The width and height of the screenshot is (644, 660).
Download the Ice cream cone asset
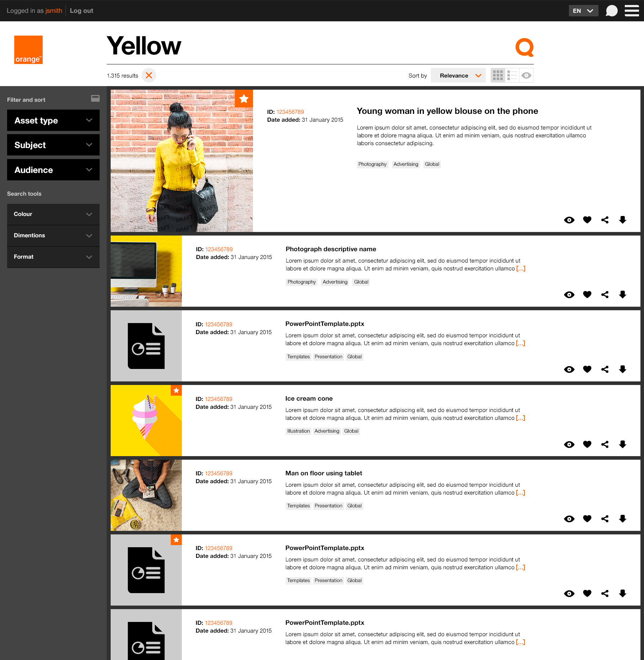(622, 444)
